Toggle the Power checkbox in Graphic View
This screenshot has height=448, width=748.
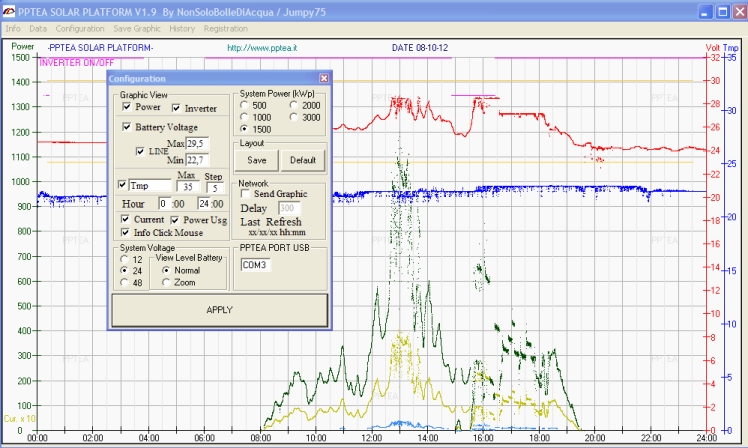pyautogui.click(x=127, y=106)
